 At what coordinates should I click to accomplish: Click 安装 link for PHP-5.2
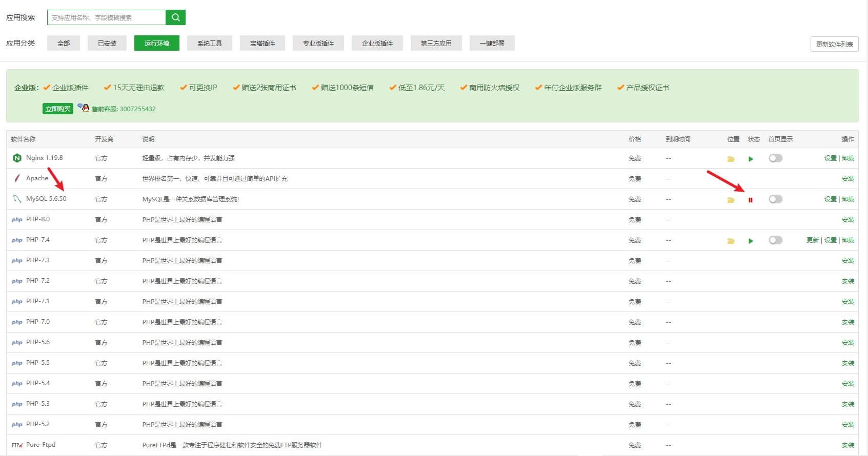[x=848, y=425]
